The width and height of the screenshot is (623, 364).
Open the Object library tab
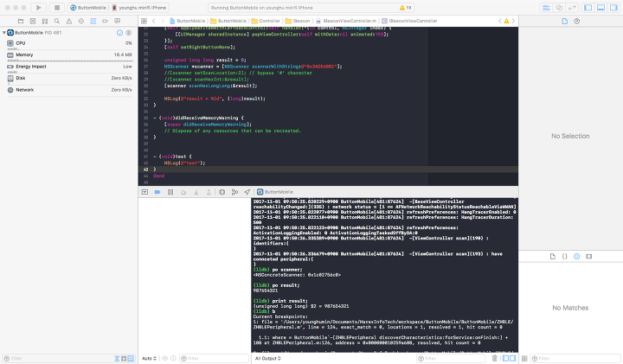(577, 257)
